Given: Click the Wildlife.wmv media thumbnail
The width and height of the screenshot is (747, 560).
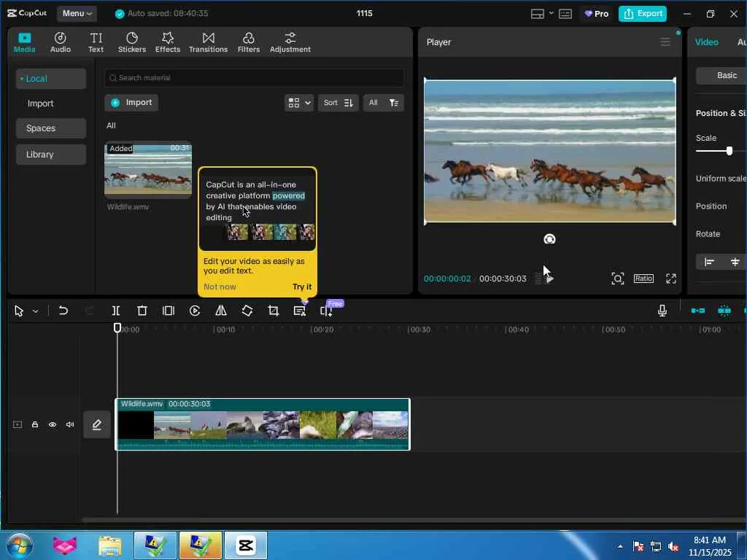Looking at the screenshot, I should pyautogui.click(x=148, y=170).
